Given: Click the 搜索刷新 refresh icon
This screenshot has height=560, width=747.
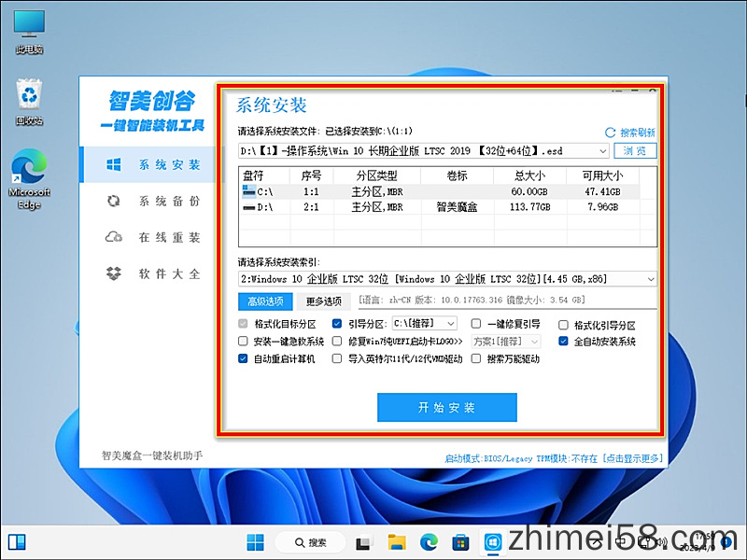Looking at the screenshot, I should coord(611,133).
